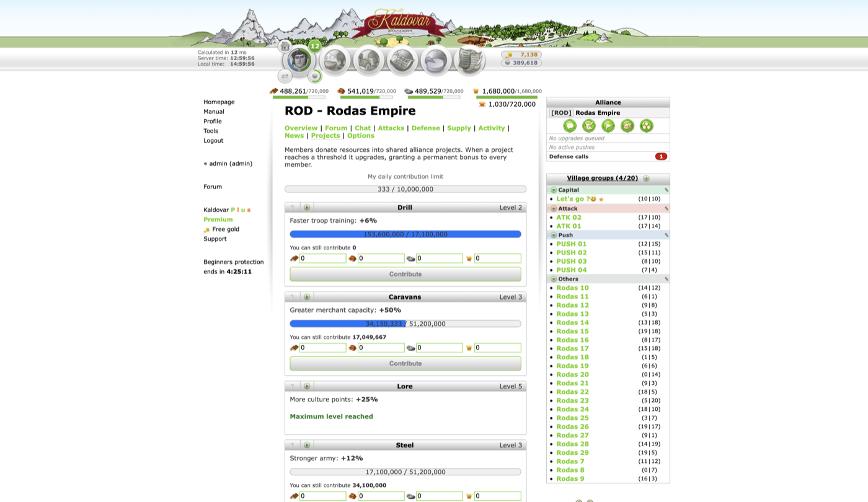The width and height of the screenshot is (868, 502).
Task: Open the Defense calls red badge
Action: (x=661, y=156)
